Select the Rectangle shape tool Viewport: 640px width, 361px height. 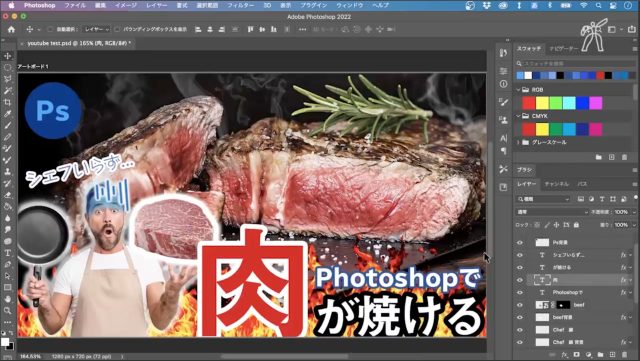[x=7, y=287]
